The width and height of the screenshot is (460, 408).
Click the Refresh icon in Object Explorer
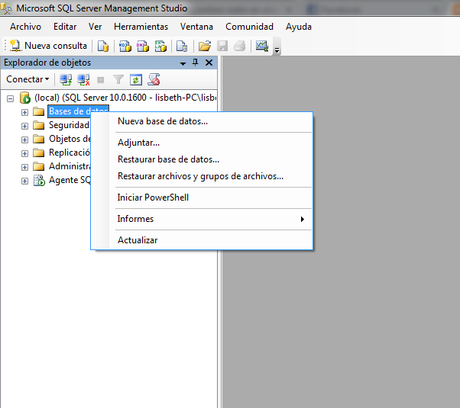pos(136,80)
